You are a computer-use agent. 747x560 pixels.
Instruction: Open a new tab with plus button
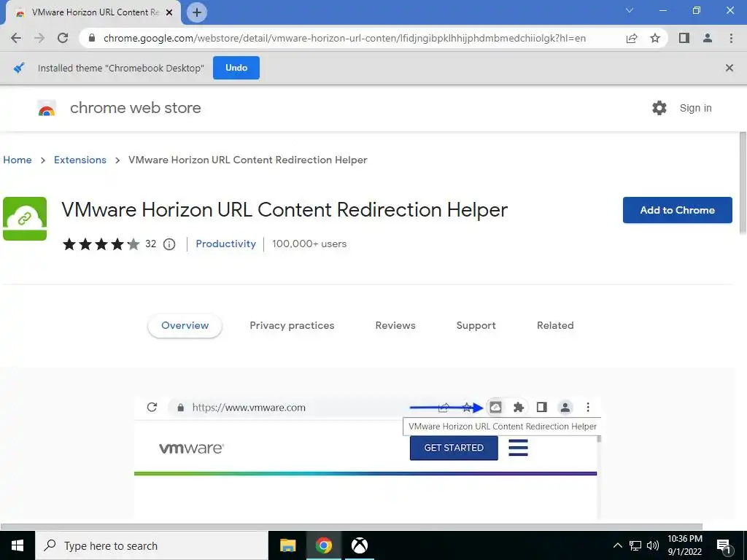(x=197, y=12)
